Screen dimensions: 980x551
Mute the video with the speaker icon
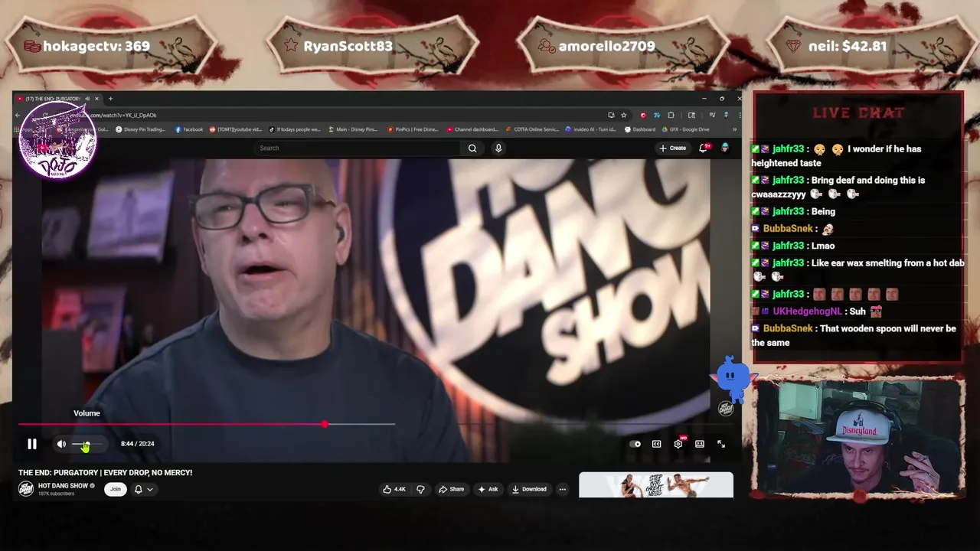pyautogui.click(x=61, y=444)
